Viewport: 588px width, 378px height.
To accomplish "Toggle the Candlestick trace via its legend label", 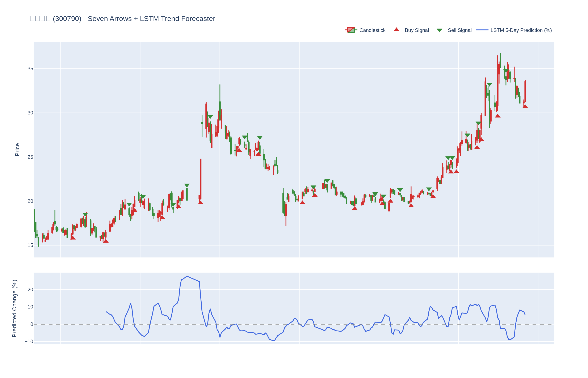I will pyautogui.click(x=372, y=30).
